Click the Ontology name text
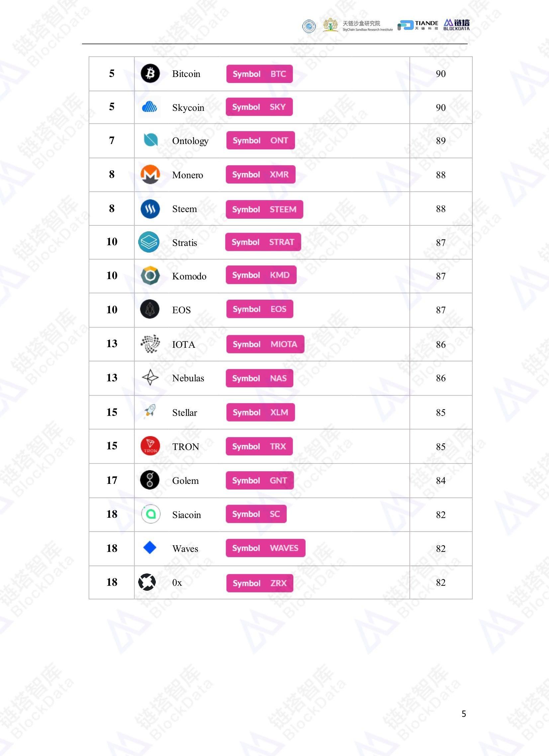The width and height of the screenshot is (549, 756). (190, 141)
